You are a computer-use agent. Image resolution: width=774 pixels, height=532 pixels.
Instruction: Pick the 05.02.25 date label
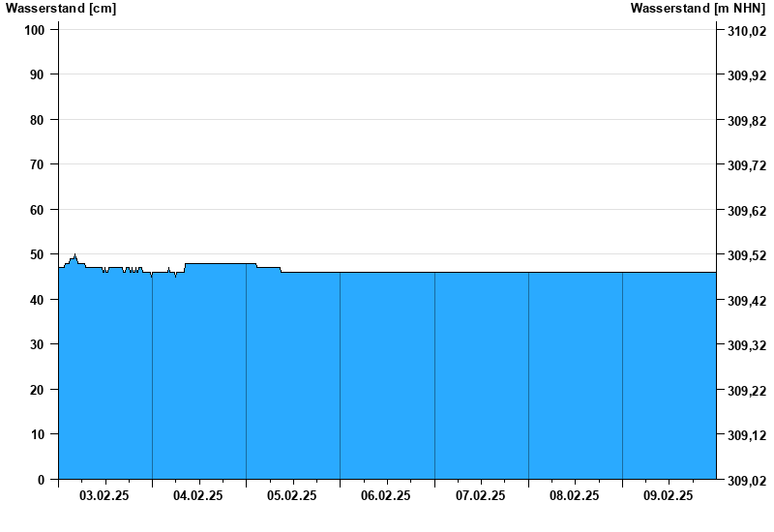pyautogui.click(x=292, y=496)
